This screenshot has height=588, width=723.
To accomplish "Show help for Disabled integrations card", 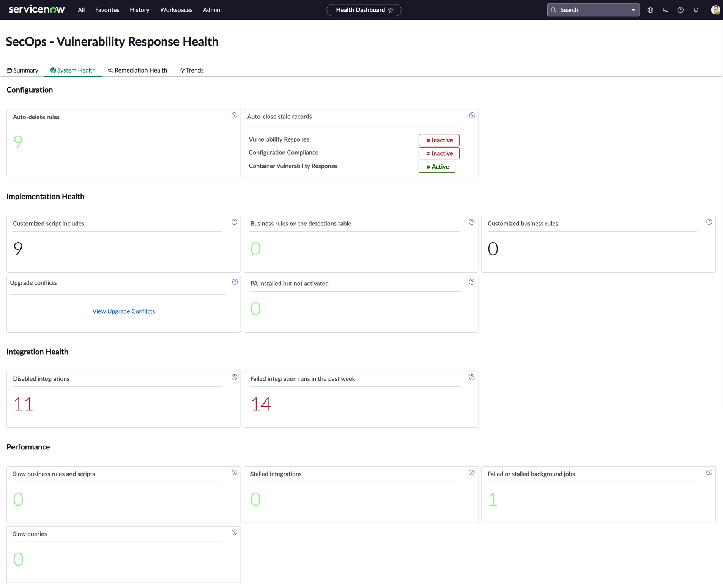I will [x=234, y=377].
